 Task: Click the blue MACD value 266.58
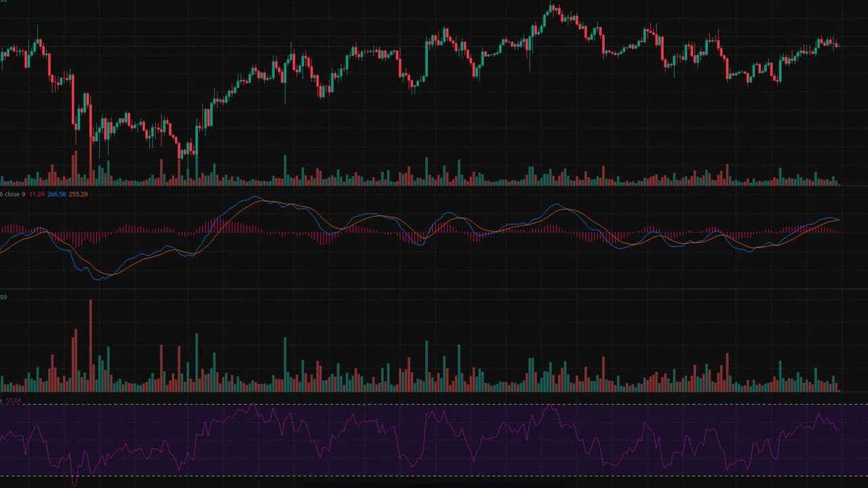57,195
